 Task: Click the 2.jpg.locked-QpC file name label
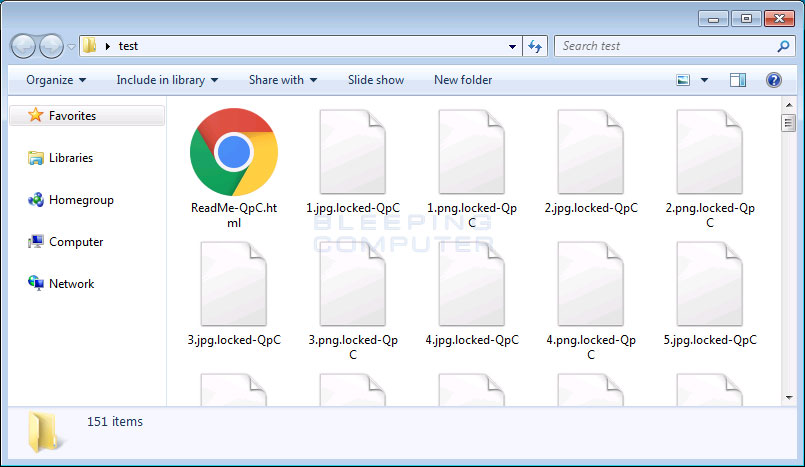point(591,208)
